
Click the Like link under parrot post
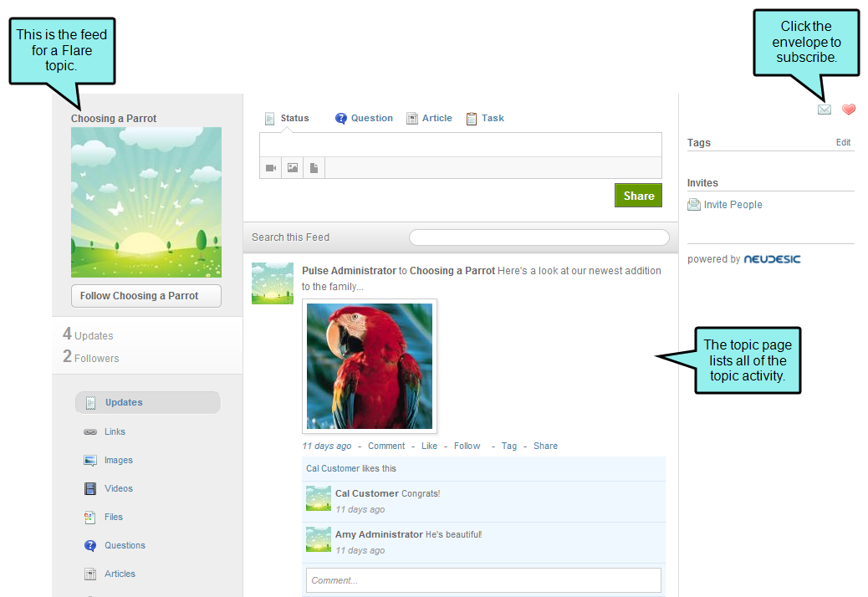(x=429, y=446)
